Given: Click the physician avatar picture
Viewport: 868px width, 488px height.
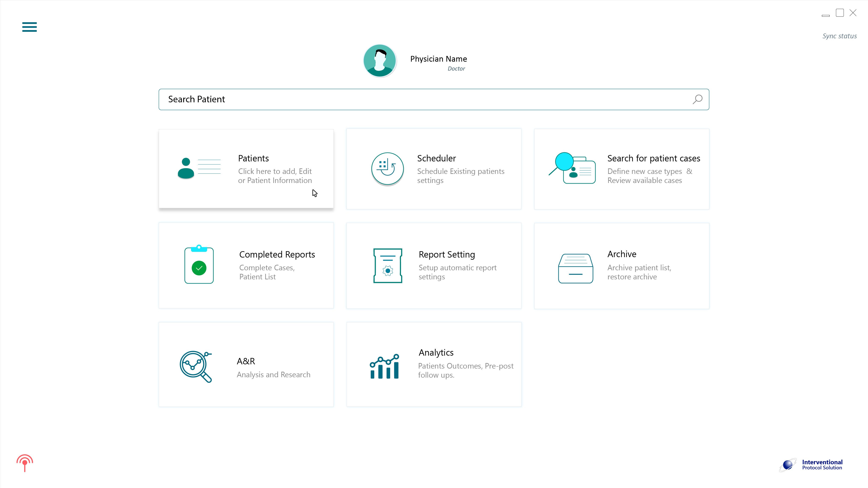Looking at the screenshot, I should pyautogui.click(x=379, y=61).
